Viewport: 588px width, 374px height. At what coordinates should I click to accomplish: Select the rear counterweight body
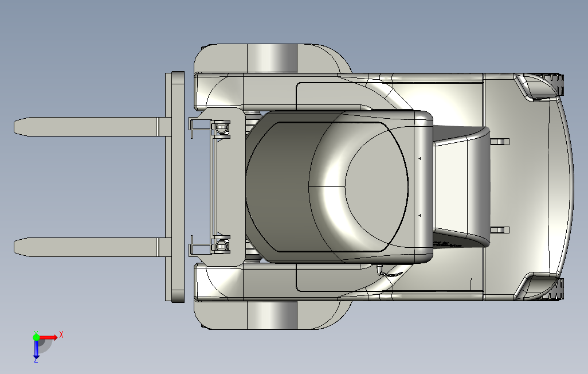point(528,186)
